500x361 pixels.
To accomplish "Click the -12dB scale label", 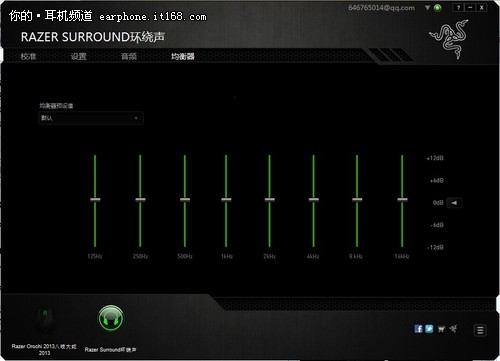I will tap(435, 247).
